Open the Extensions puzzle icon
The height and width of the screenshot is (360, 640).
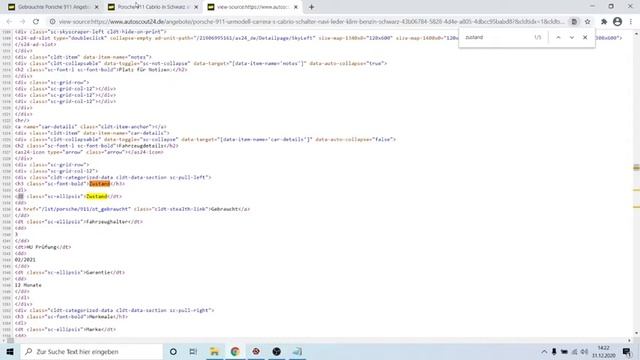tap(604, 22)
